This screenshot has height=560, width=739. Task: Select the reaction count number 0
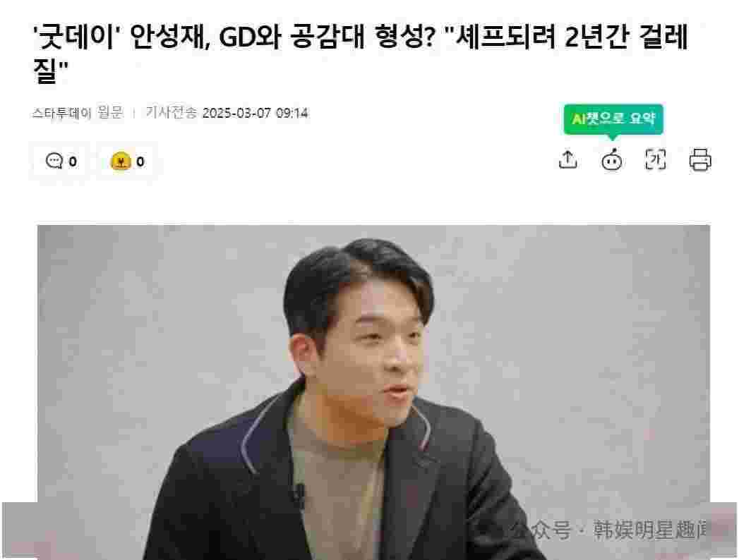140,162
